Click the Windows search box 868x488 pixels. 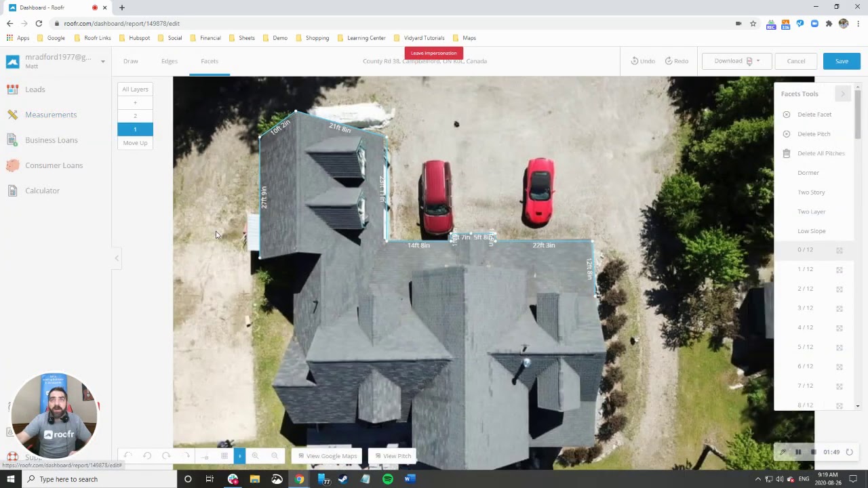tap(100, 479)
